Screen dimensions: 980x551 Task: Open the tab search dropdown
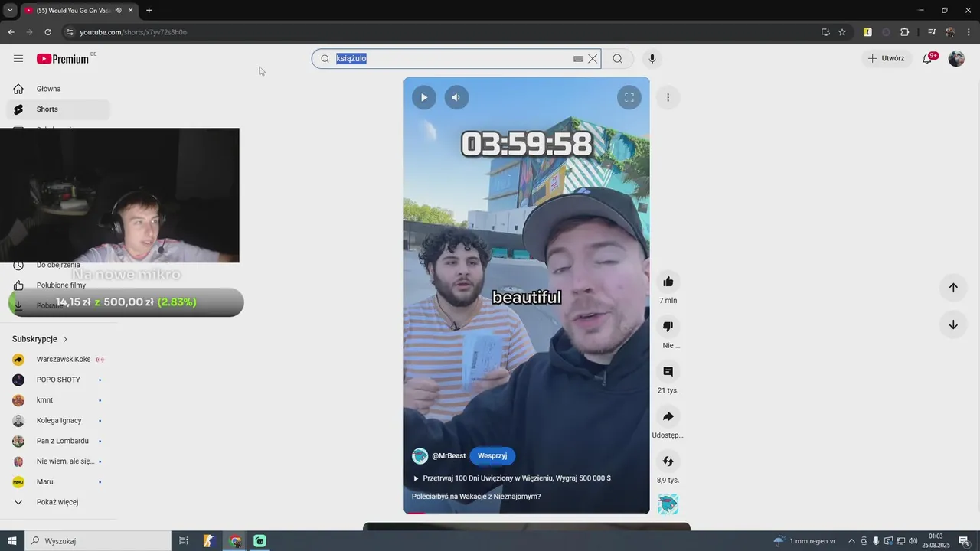click(x=10, y=10)
